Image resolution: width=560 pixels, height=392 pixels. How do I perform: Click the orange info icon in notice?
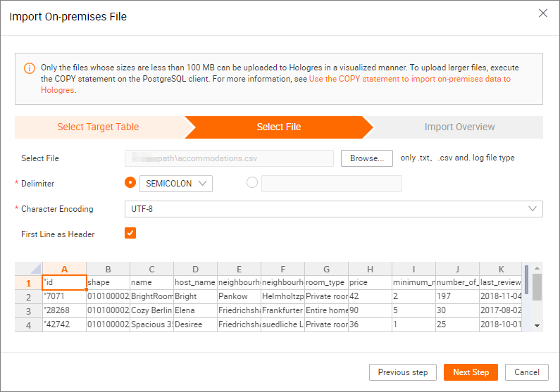coord(30,68)
